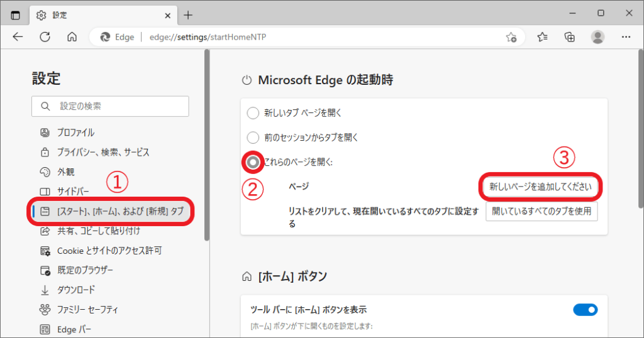Open [スタート]、[ホーム]、および [新規] タブ section
Image resolution: width=644 pixels, height=338 pixels.
(x=111, y=211)
